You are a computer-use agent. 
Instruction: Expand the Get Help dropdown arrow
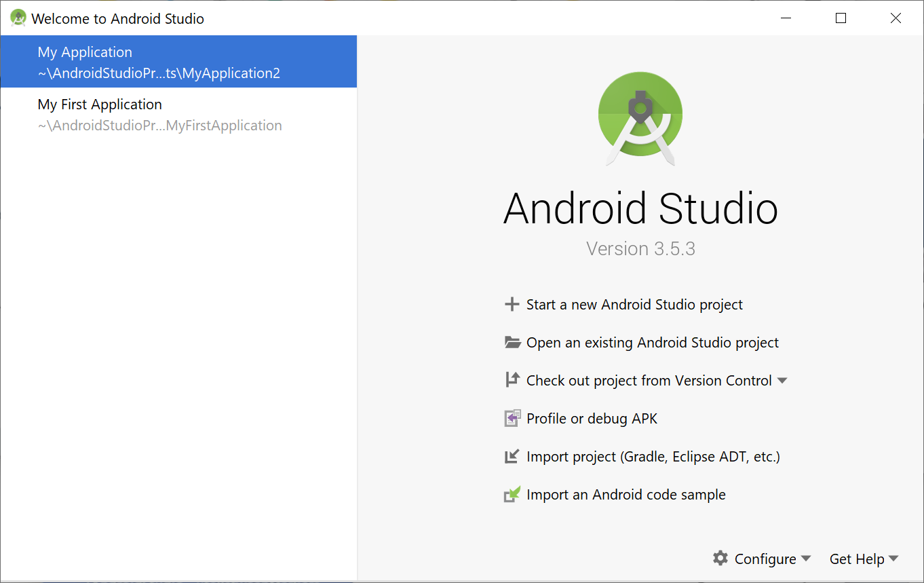click(893, 559)
